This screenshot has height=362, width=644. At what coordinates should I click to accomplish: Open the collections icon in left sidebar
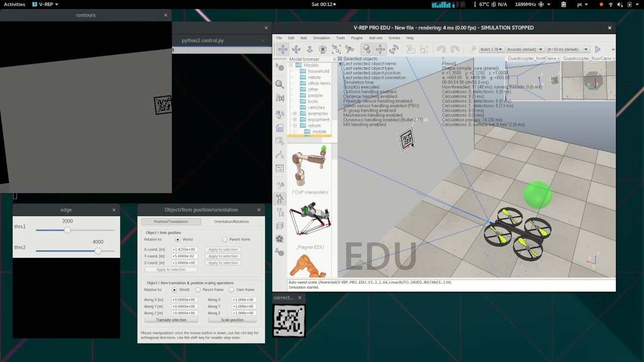pyautogui.click(x=280, y=115)
